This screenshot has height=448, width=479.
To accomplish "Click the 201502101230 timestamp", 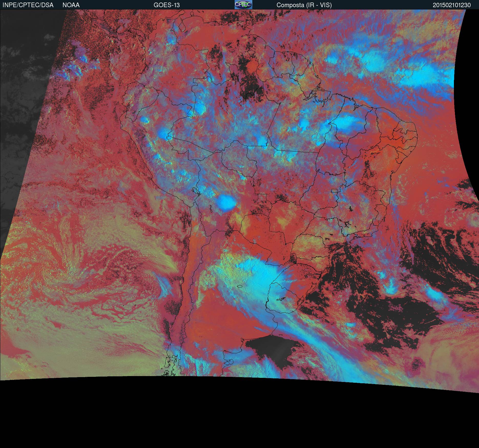I will (452, 5).
